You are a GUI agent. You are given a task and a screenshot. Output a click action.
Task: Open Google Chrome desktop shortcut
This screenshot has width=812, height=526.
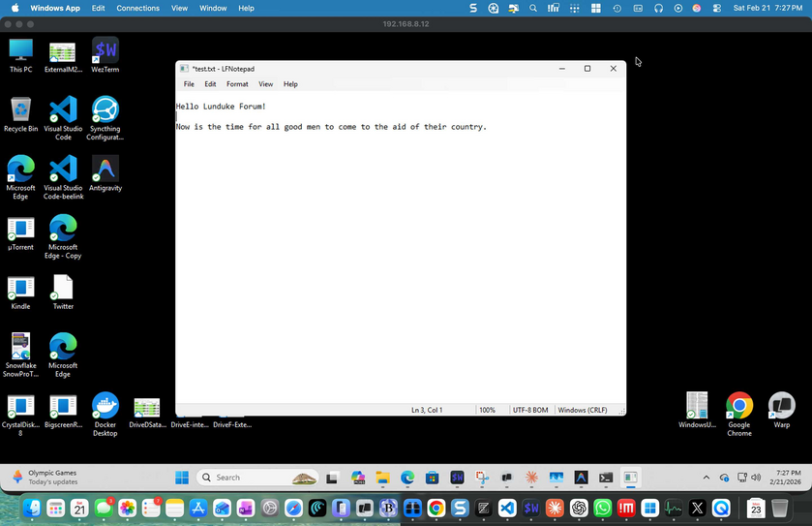[739, 406]
